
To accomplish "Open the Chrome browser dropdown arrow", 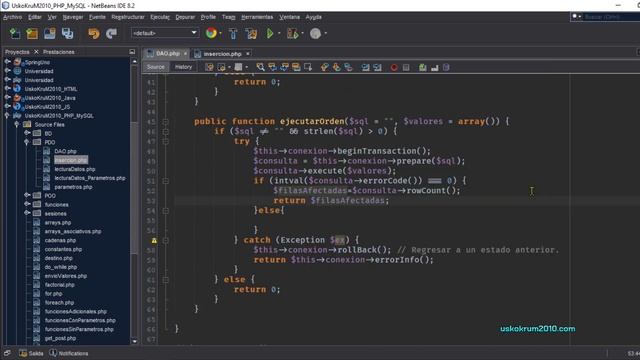I will [x=221, y=33].
